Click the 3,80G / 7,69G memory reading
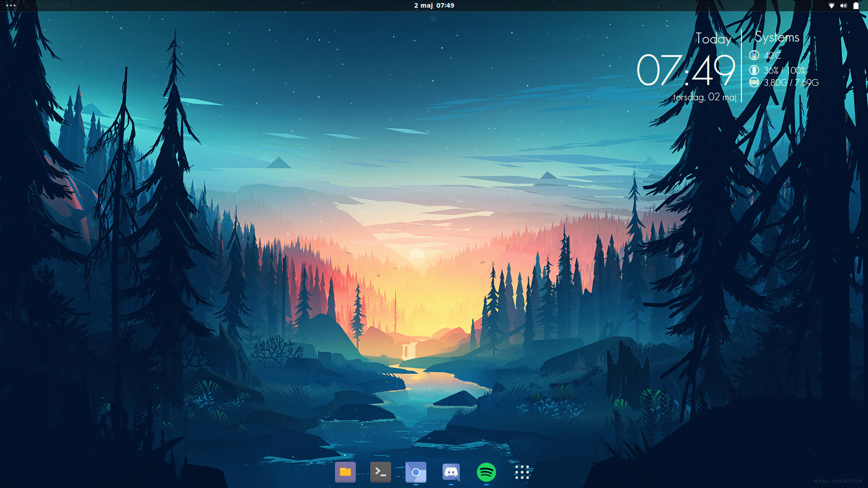 (x=791, y=83)
